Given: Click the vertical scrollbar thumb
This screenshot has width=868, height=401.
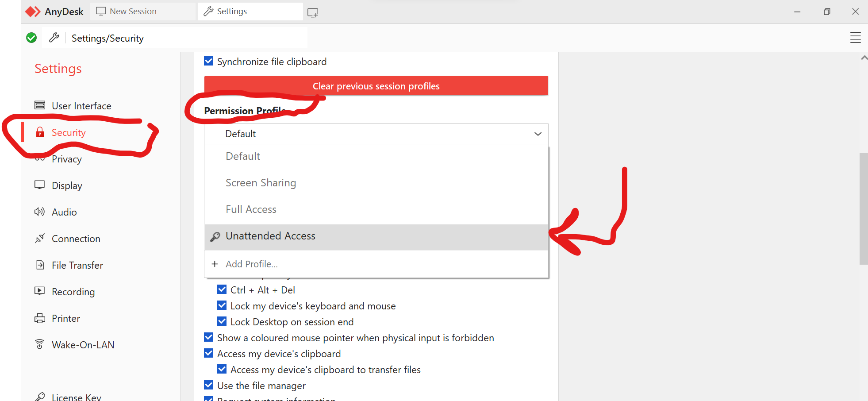Looking at the screenshot, I should pyautogui.click(x=864, y=209).
